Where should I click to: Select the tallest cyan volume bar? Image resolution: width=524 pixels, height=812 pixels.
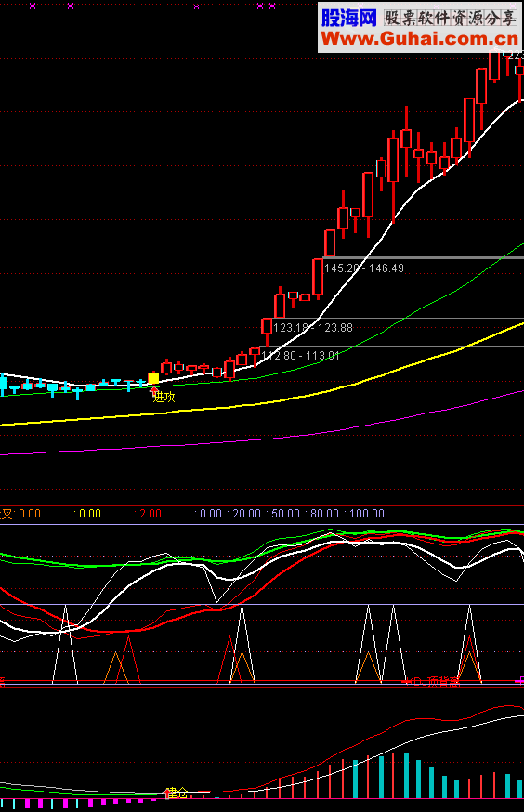coord(406,776)
